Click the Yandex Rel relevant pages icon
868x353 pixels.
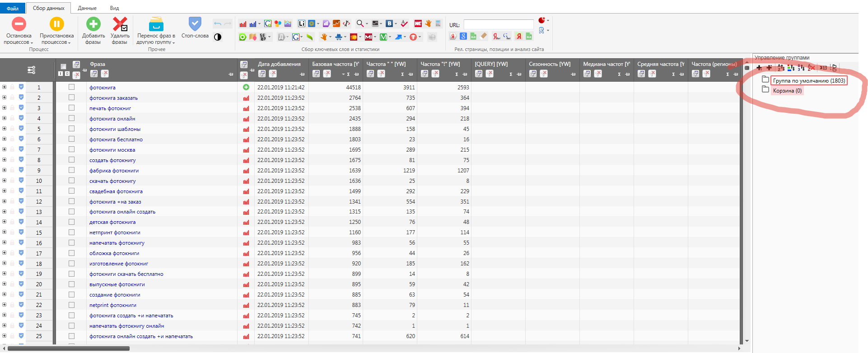point(496,36)
